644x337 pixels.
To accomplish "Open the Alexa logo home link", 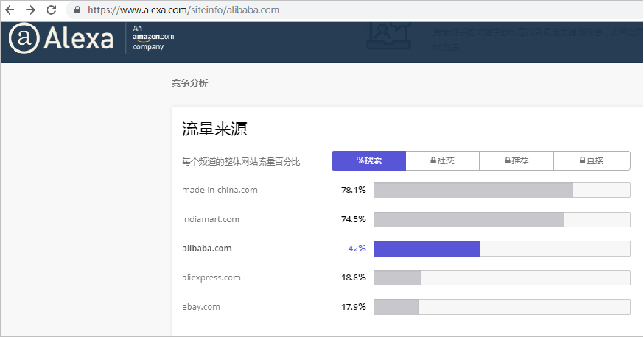I will 60,38.
